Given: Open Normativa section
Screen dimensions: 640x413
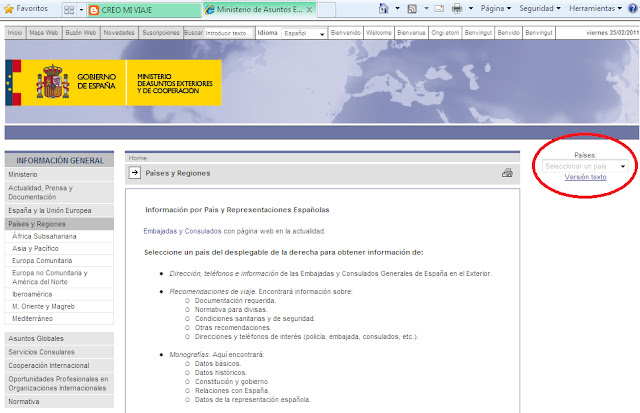Looking at the screenshot, I should (x=59, y=402).
